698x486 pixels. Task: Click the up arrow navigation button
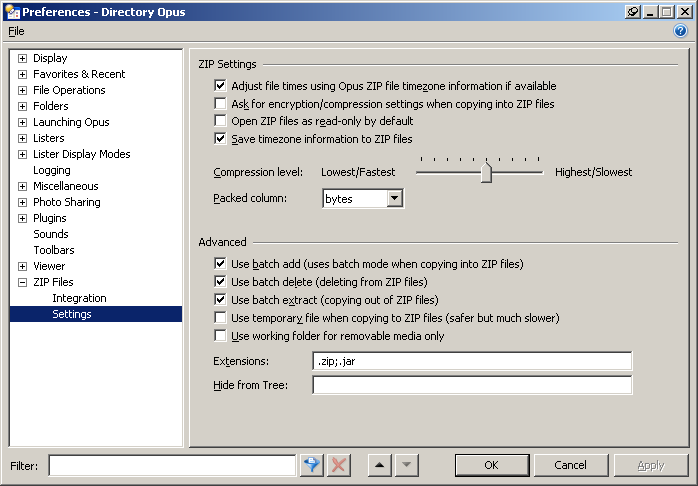pyautogui.click(x=380, y=465)
